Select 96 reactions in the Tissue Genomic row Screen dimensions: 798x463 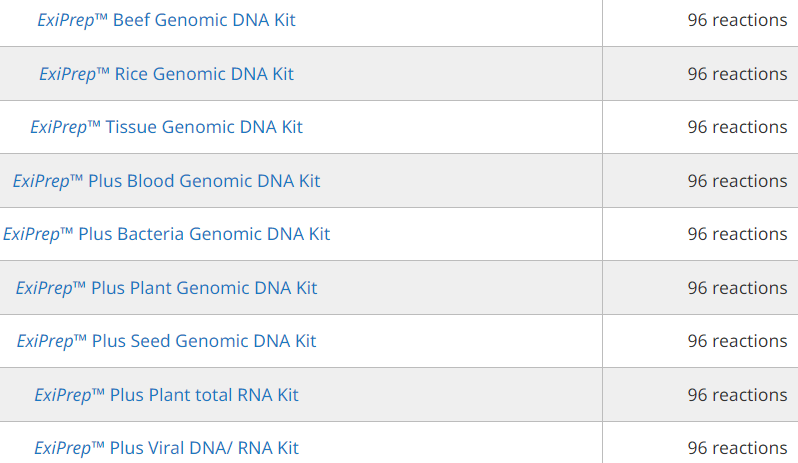[737, 127]
